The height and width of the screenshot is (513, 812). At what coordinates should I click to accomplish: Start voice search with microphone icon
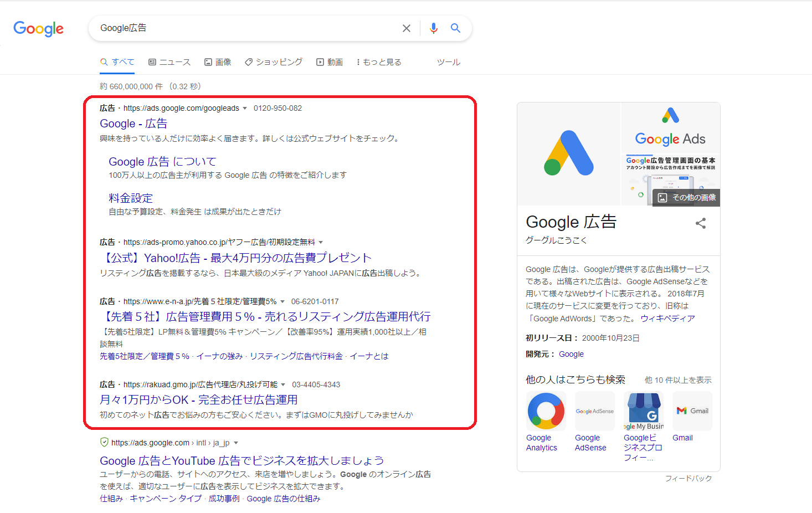(434, 28)
